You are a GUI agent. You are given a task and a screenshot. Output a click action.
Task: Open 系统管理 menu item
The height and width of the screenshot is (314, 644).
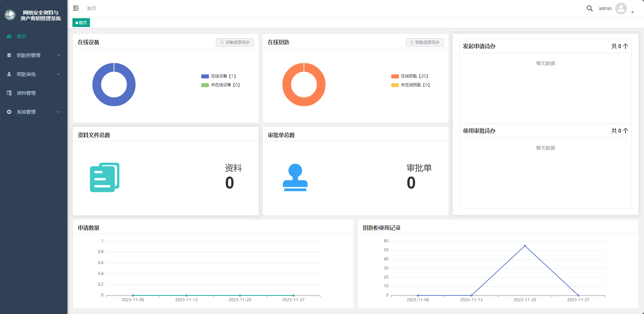tap(34, 112)
